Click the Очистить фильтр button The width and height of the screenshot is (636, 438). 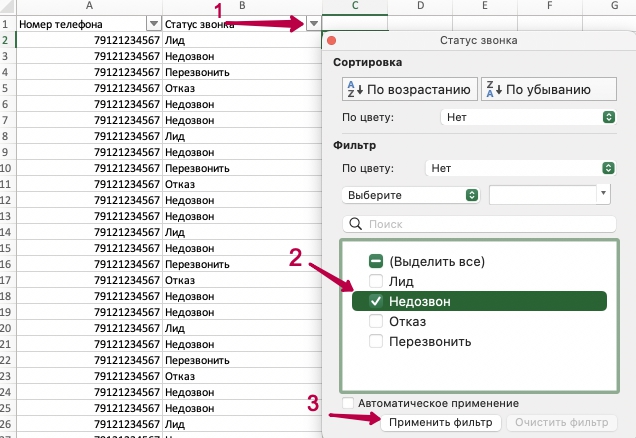[x=561, y=423]
